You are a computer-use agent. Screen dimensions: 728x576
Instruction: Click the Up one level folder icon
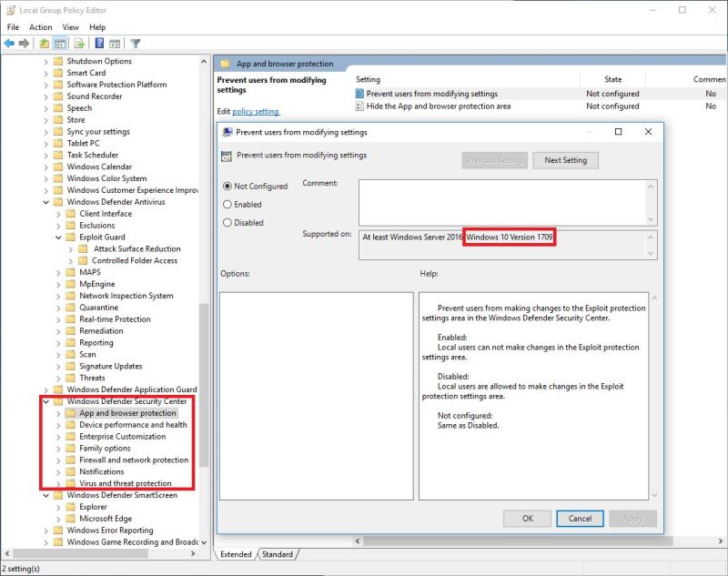[x=44, y=44]
